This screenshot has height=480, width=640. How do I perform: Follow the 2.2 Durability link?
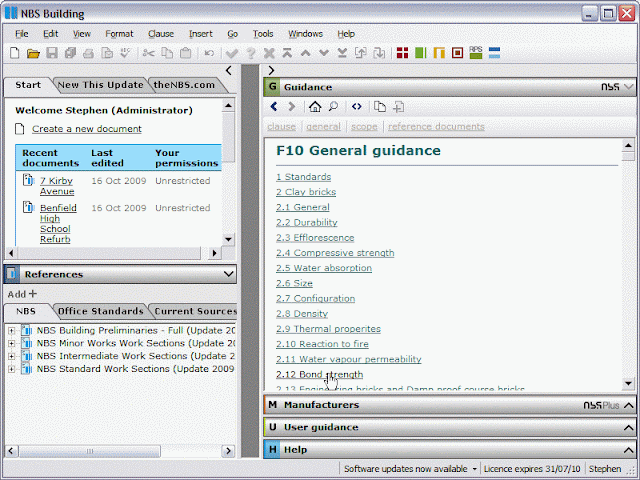pyautogui.click(x=307, y=222)
